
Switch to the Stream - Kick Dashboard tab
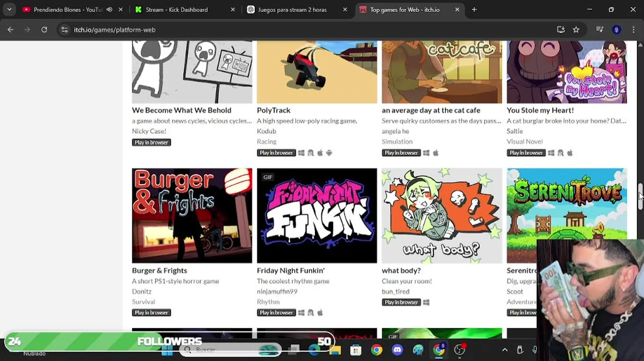pos(177,10)
